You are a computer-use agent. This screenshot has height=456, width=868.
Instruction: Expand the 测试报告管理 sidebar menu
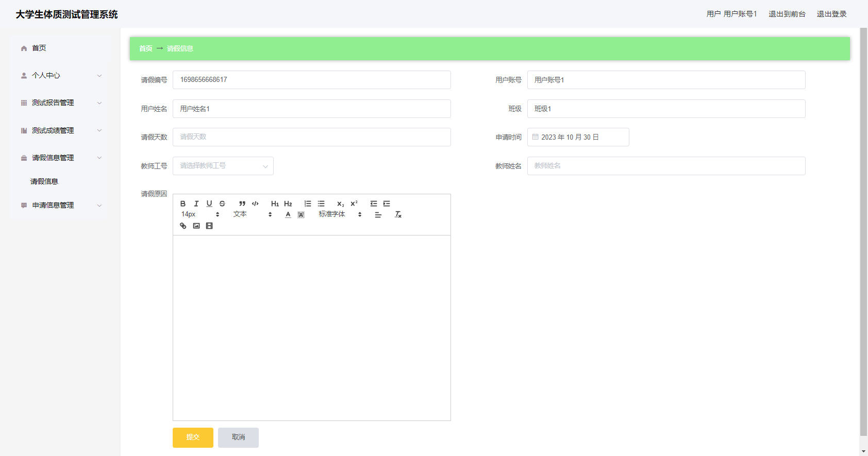pos(61,103)
